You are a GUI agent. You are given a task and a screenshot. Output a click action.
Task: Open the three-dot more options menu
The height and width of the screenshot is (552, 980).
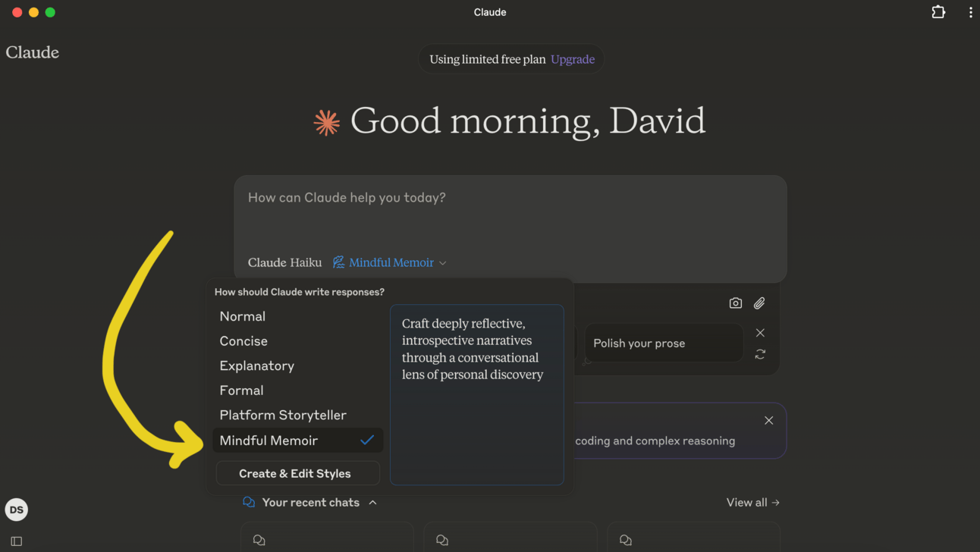(970, 12)
